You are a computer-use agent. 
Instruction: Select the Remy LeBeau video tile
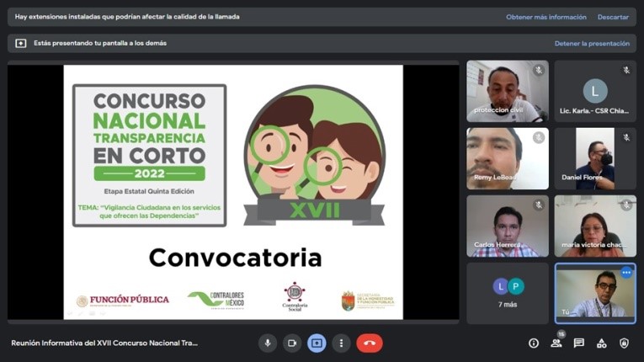(508, 158)
